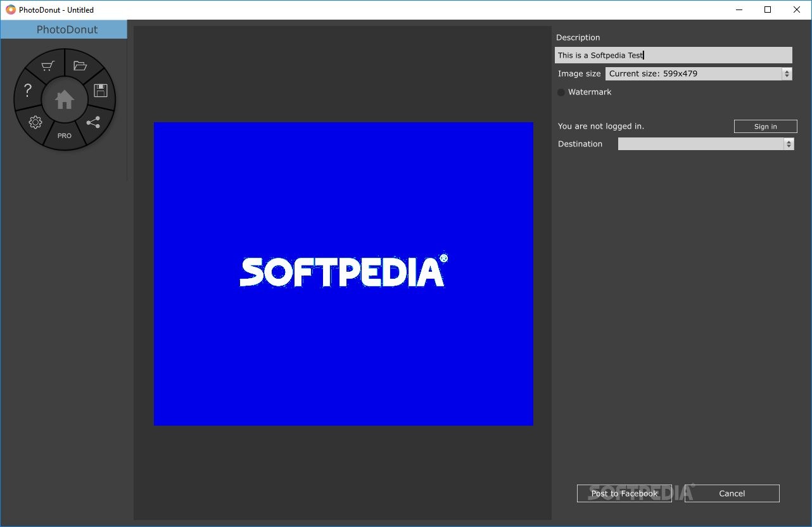812x527 pixels.
Task: Open the PRO segment of donut menu
Action: point(65,136)
